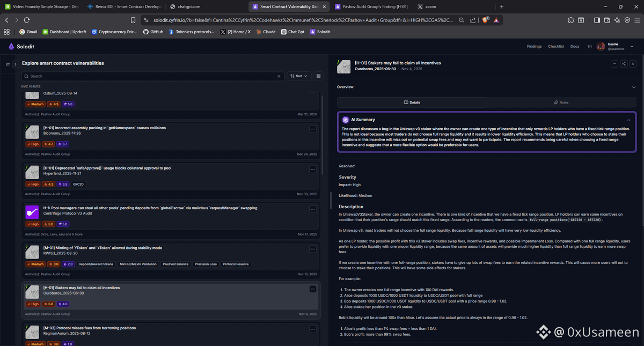Open more options for Hyperlend finding

313,170
